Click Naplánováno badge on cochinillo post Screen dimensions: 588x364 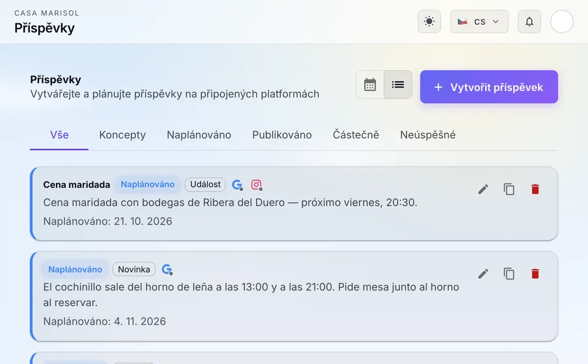click(x=75, y=269)
